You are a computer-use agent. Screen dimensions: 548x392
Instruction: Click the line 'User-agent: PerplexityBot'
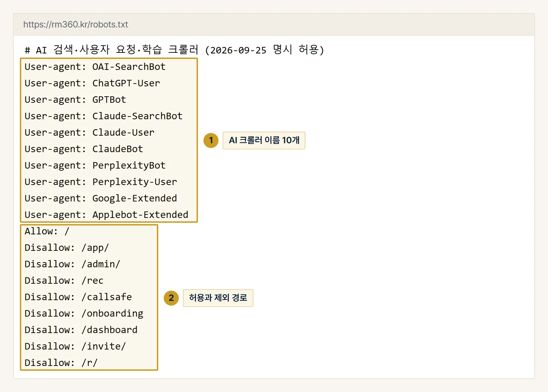(95, 166)
